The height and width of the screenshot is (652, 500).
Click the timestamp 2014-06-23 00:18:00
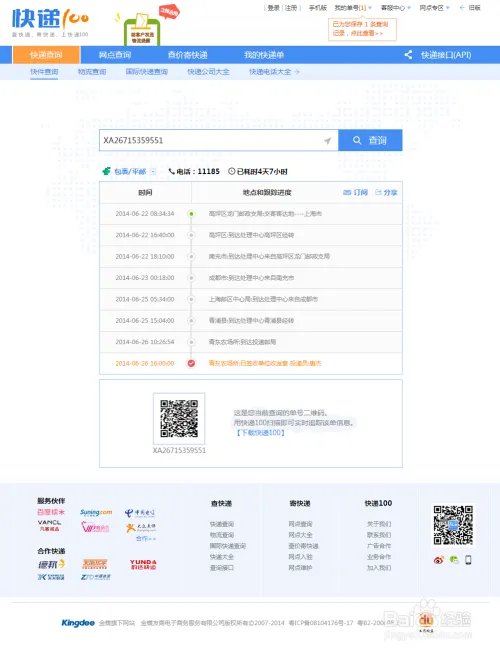pos(145,278)
